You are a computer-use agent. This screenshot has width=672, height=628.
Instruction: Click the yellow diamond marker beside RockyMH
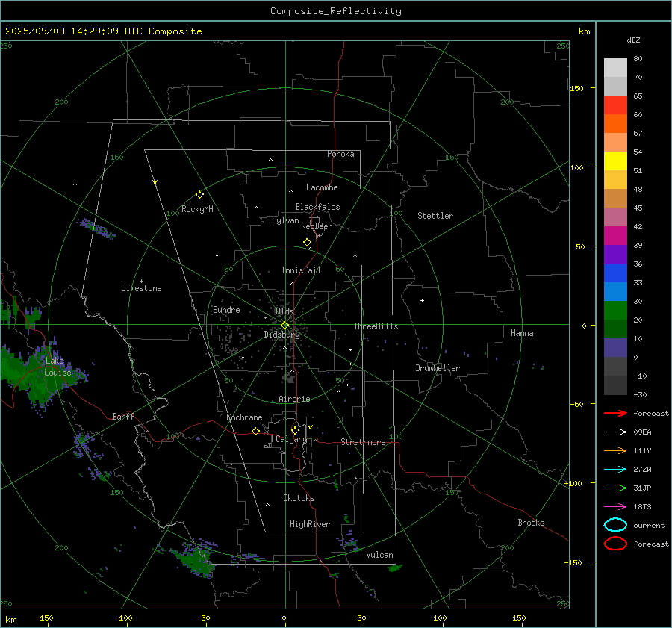(x=199, y=195)
